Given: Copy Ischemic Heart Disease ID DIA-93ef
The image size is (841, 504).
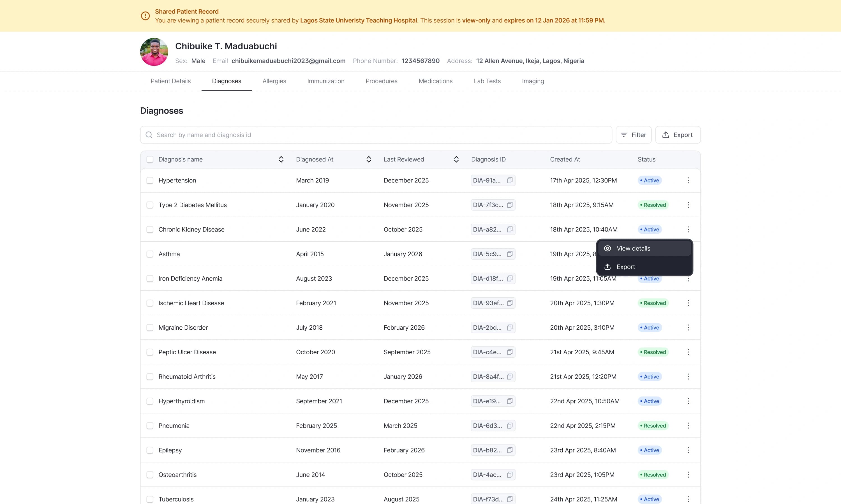Looking at the screenshot, I should click(509, 303).
